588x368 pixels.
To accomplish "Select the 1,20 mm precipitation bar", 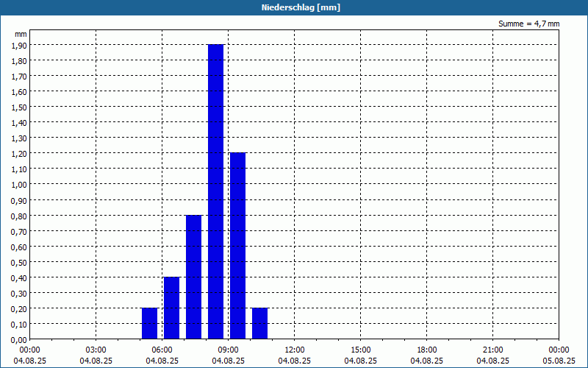I will coord(237,246).
